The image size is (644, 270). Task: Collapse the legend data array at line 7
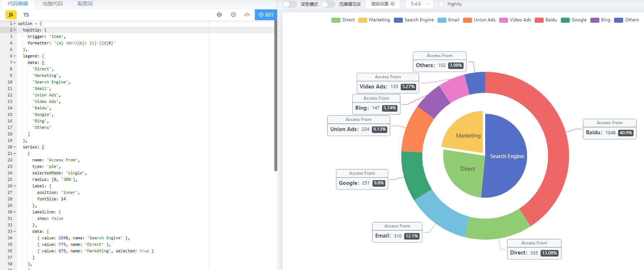[15, 62]
